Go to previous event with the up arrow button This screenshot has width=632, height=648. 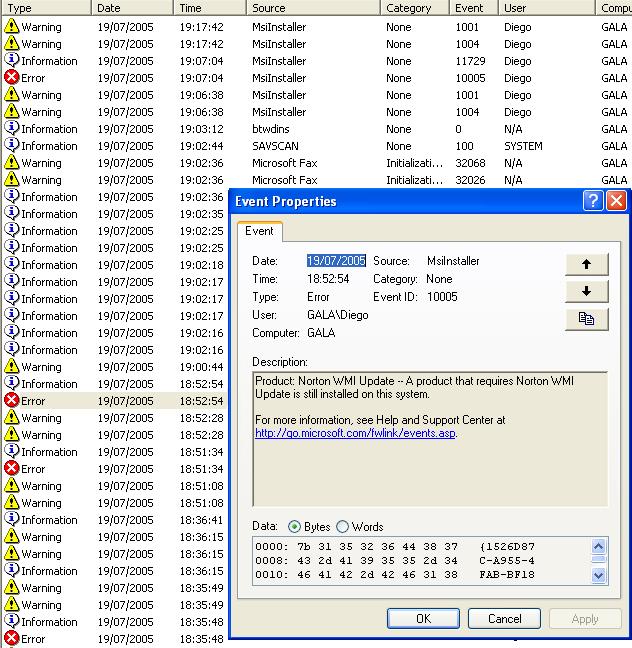tap(587, 264)
